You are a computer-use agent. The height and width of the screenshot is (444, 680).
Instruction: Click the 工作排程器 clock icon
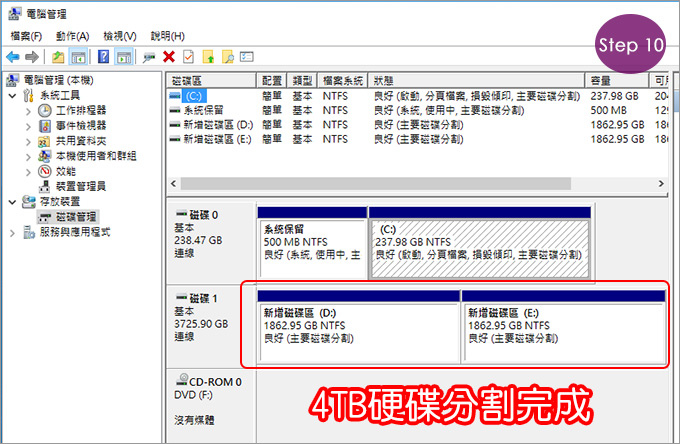point(44,111)
